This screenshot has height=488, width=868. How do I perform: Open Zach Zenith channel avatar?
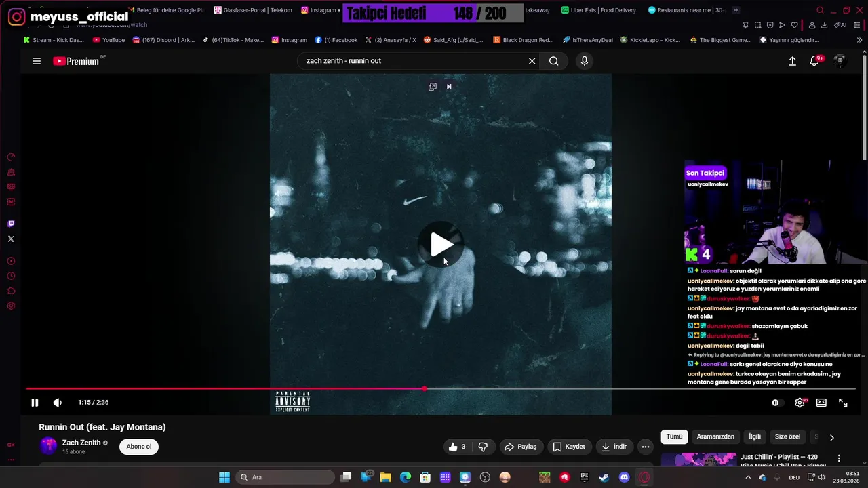[x=48, y=446]
